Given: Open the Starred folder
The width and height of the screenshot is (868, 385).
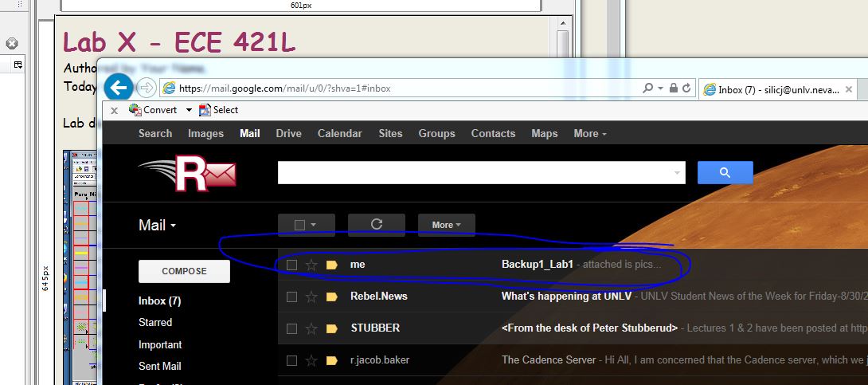Looking at the screenshot, I should tap(155, 322).
